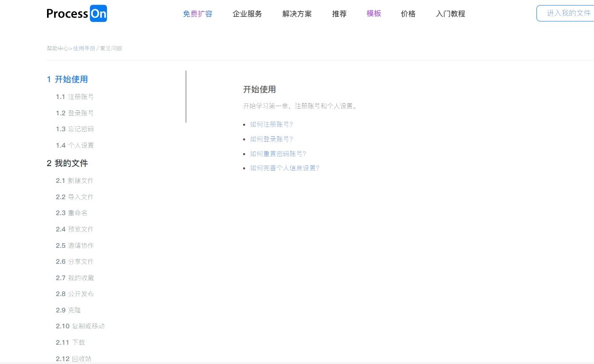594x364 pixels.
Task: Open 2.12 回收站 help section
Action: coord(77,359)
